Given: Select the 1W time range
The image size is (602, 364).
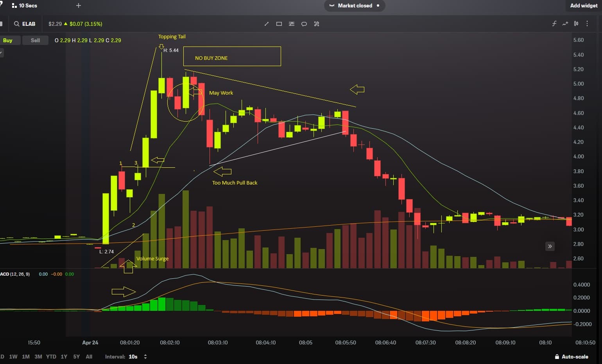Looking at the screenshot, I should click(13, 357).
